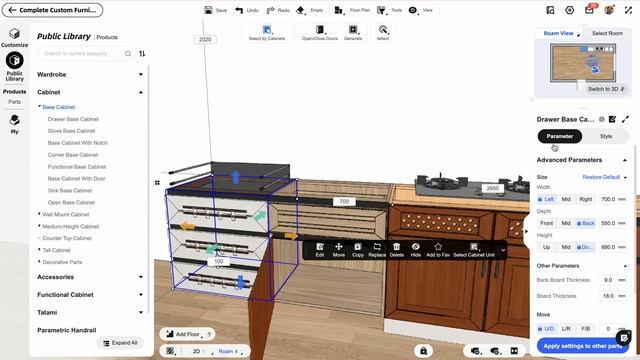Add the cabinet to favorites
Screen dimensions: 640x360
pos(438,250)
